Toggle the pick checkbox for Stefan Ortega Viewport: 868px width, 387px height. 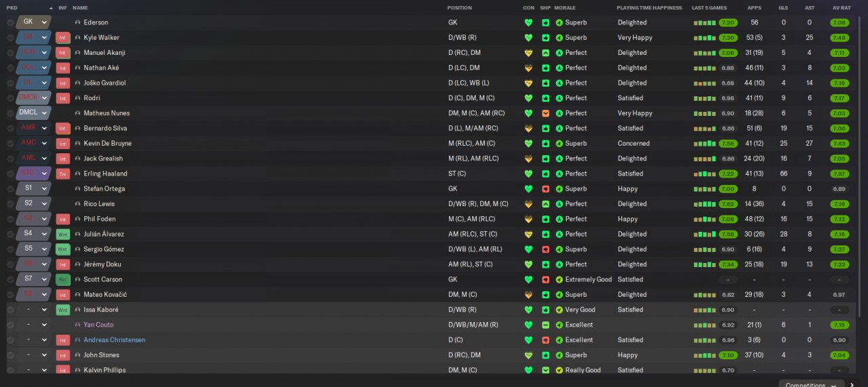pos(10,189)
